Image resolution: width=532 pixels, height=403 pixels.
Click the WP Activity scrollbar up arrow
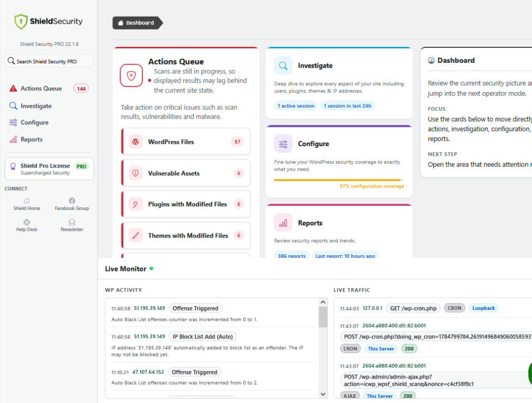click(323, 302)
